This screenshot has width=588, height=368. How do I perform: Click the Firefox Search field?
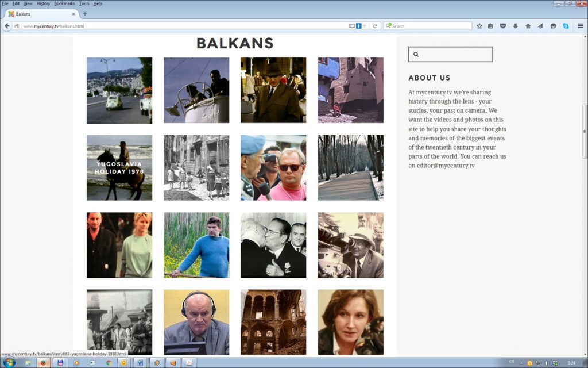coord(431,26)
